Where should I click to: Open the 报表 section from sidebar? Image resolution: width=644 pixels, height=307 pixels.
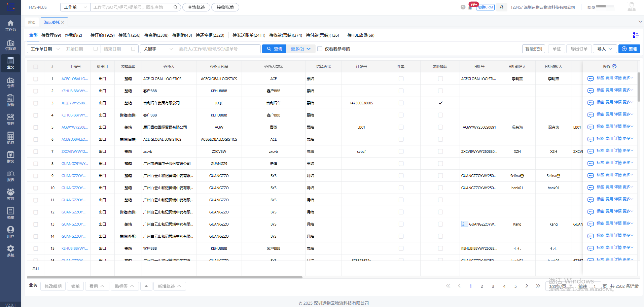point(10,175)
